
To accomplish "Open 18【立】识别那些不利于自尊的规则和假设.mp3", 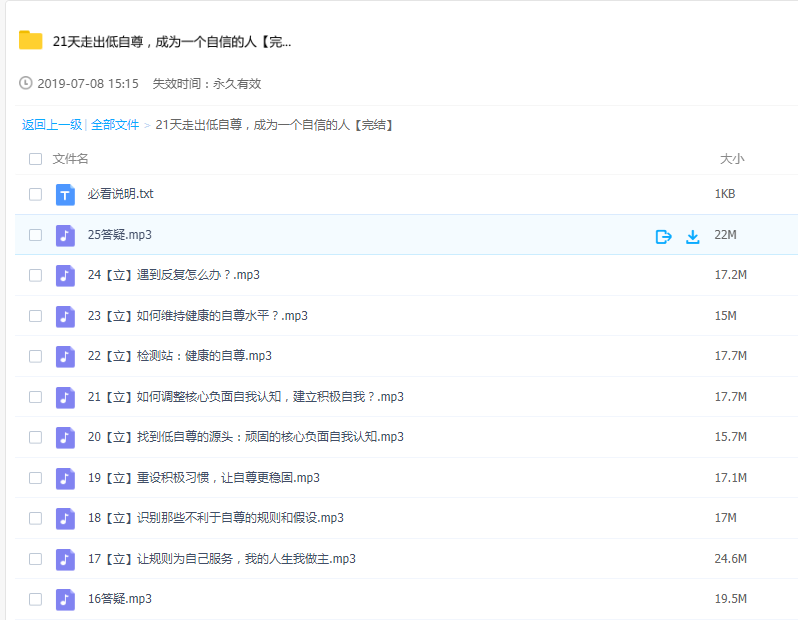I will click(216, 518).
